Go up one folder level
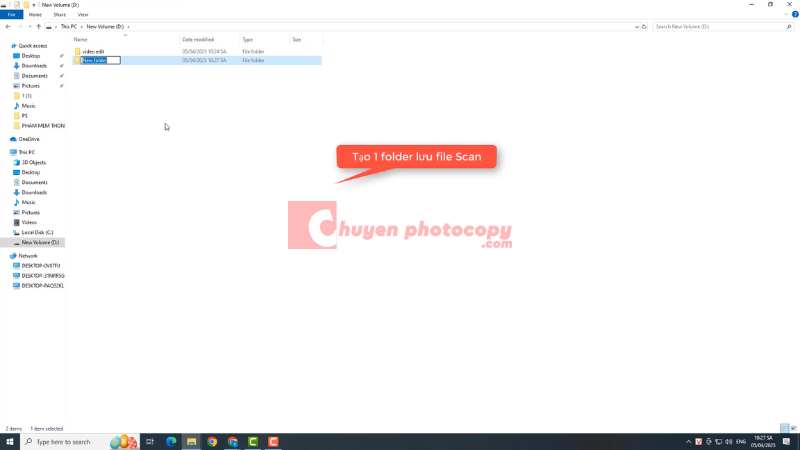Viewport: 800px width, 450px height. click(39, 27)
